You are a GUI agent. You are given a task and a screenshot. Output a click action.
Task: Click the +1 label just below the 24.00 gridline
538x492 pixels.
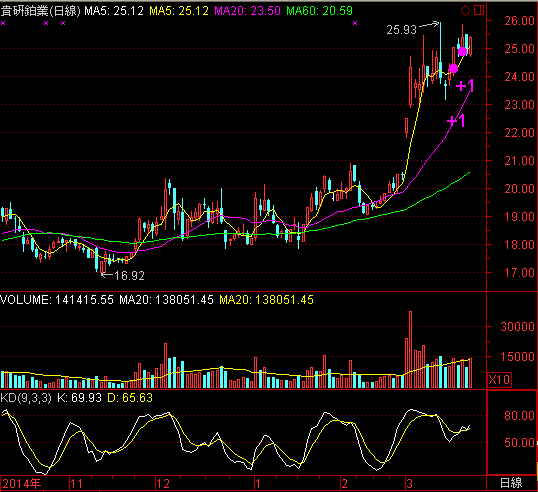point(465,86)
